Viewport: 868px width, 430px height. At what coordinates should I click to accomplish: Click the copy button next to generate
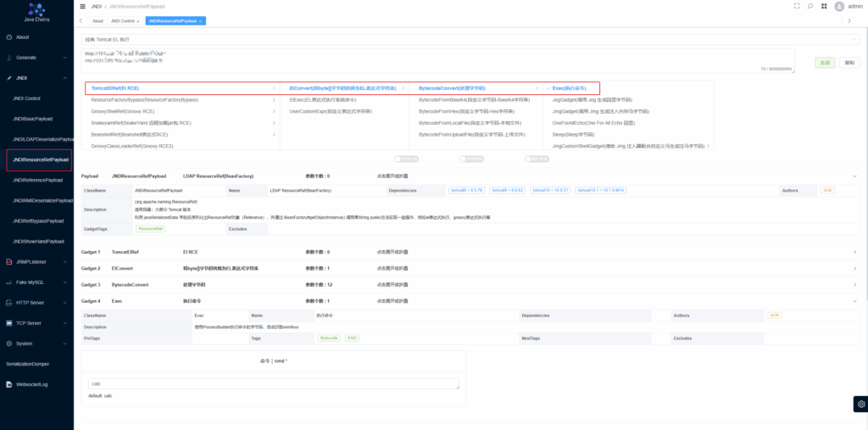(849, 63)
